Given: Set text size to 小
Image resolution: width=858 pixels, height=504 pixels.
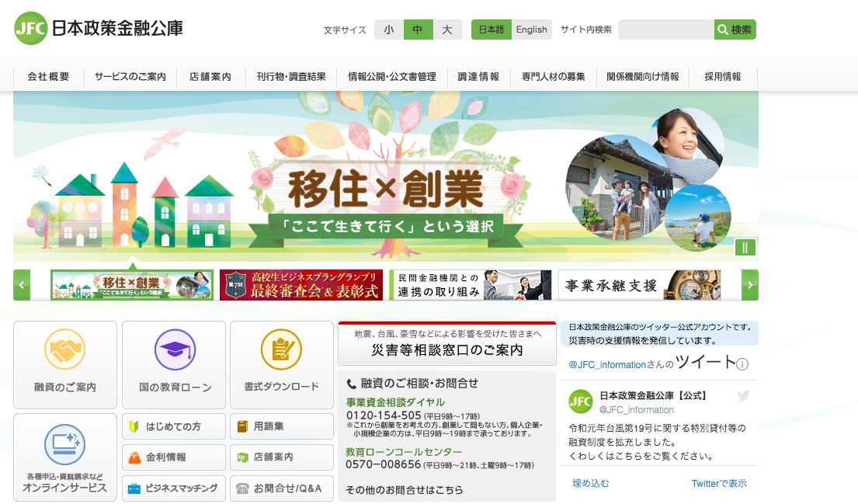Looking at the screenshot, I should (388, 30).
